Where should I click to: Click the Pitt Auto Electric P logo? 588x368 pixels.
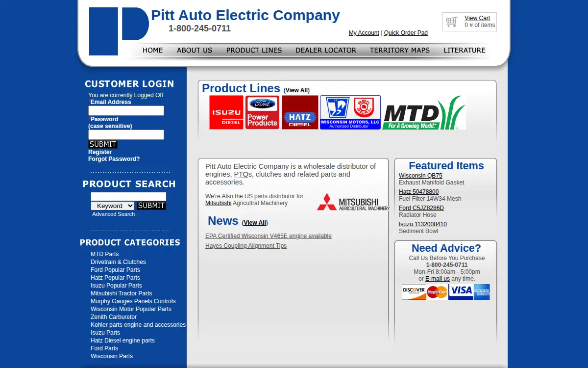[x=119, y=31]
